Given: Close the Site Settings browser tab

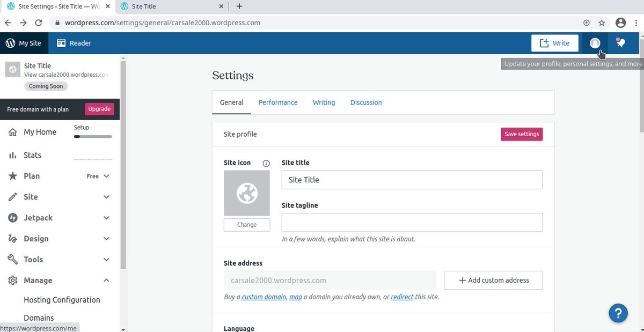Looking at the screenshot, I should pos(107,6).
